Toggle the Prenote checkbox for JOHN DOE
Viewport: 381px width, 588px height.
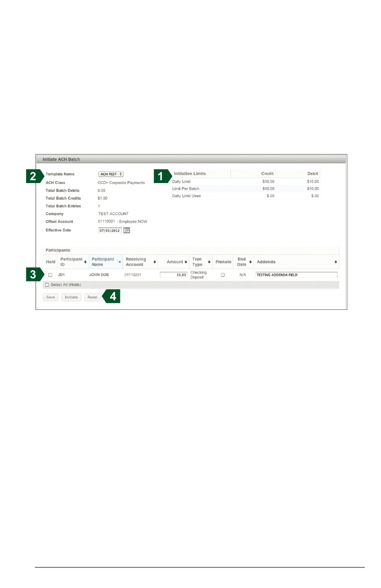[x=223, y=275]
